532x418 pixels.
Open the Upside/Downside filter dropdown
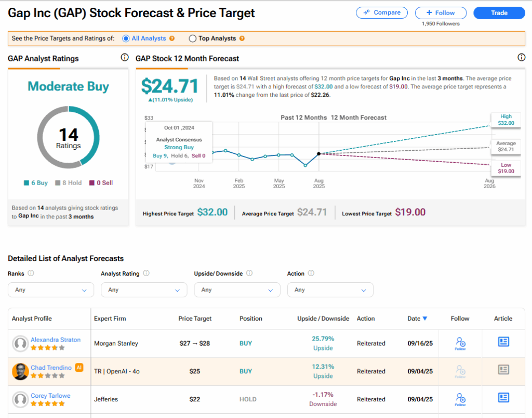pyautogui.click(x=237, y=290)
